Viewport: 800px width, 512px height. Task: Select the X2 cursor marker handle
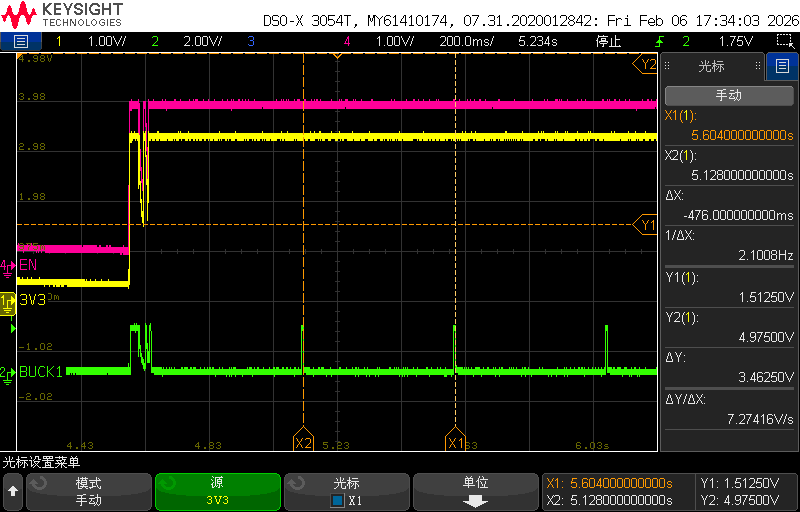[x=304, y=442]
